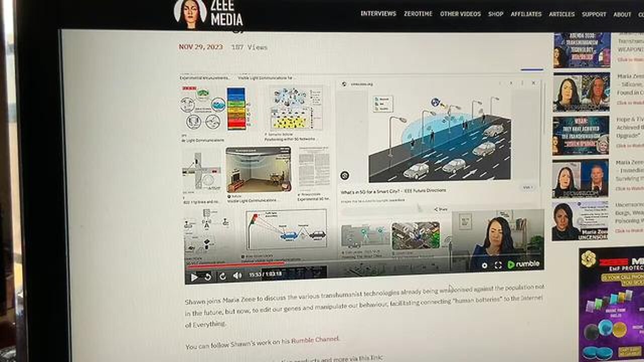
Task: Open the INTERVIEWS menu
Action: click(378, 14)
